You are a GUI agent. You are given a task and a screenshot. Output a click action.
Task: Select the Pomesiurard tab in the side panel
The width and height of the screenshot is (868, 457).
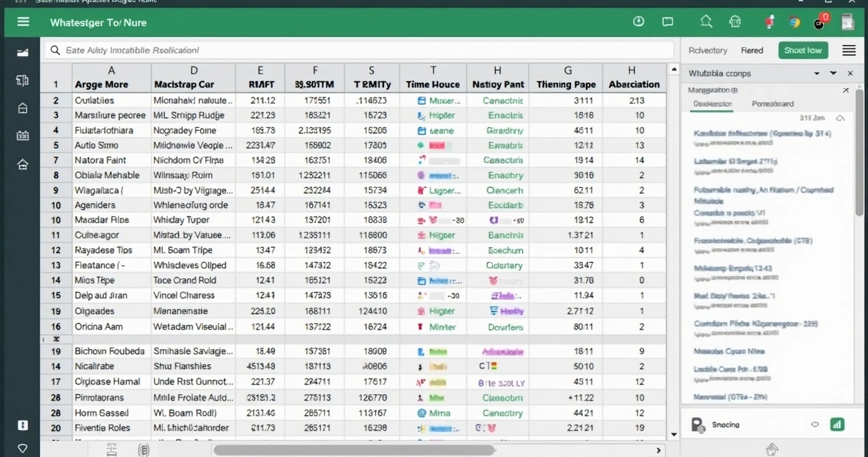pyautogui.click(x=773, y=104)
